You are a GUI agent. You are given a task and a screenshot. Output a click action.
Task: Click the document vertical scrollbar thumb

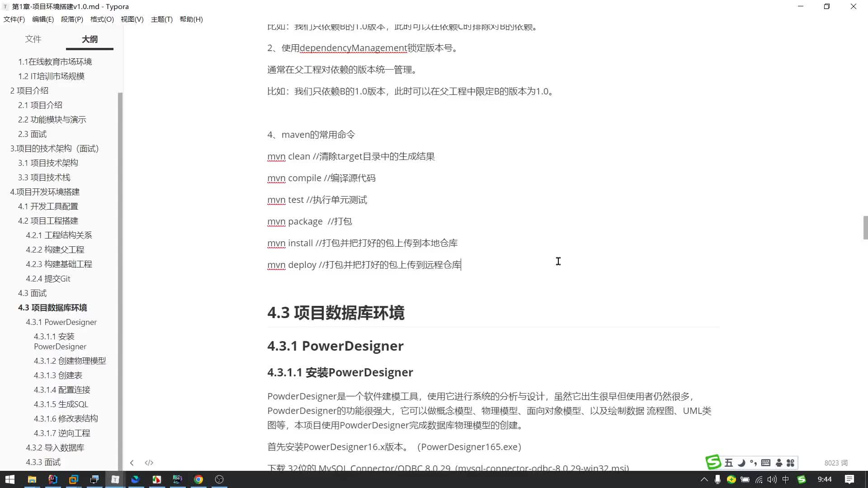pyautogui.click(x=865, y=228)
